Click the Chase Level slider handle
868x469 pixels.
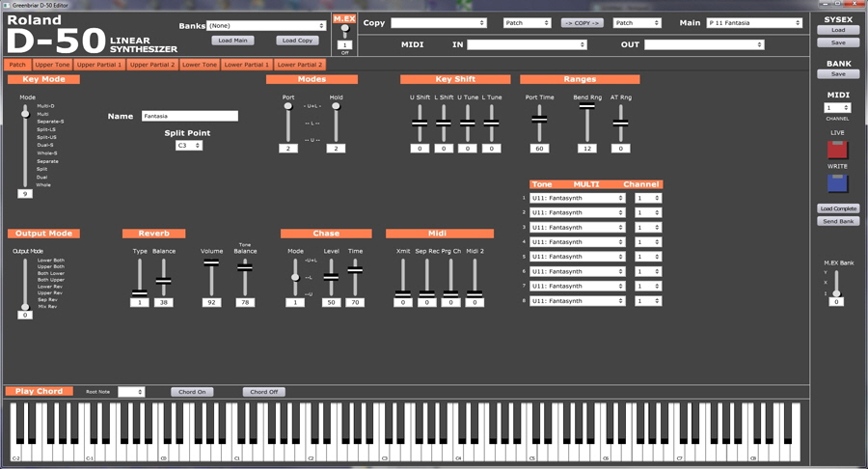[331, 277]
